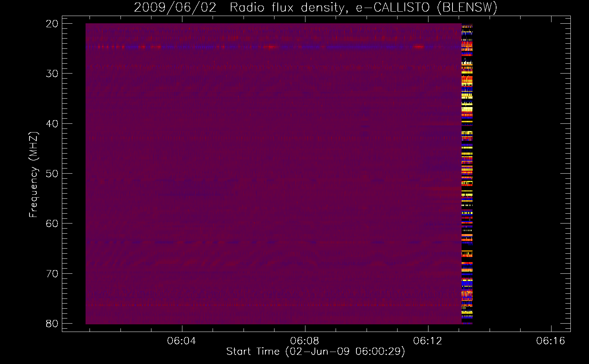Click the 'Frequency (MHZ)' axis label
This screenshot has width=589, height=364.
click(x=33, y=175)
